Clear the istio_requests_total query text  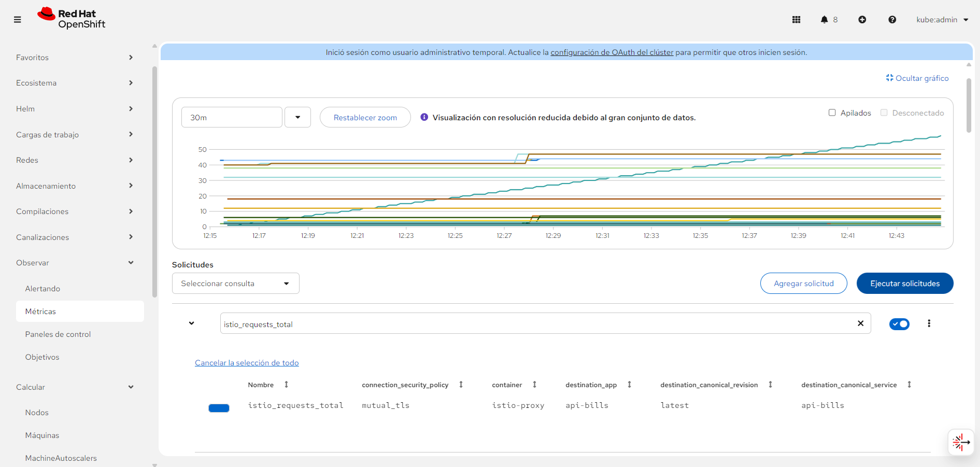(860, 323)
